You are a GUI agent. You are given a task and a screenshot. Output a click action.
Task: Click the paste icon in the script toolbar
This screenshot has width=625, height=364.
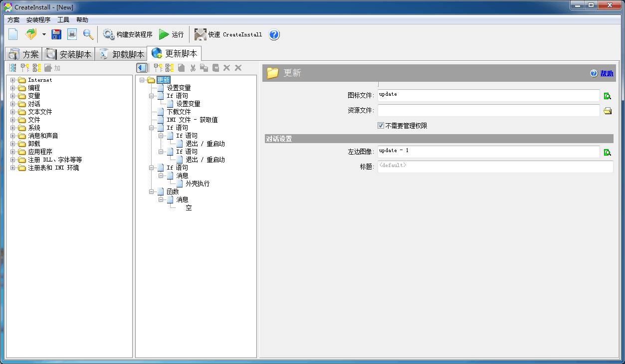click(215, 68)
